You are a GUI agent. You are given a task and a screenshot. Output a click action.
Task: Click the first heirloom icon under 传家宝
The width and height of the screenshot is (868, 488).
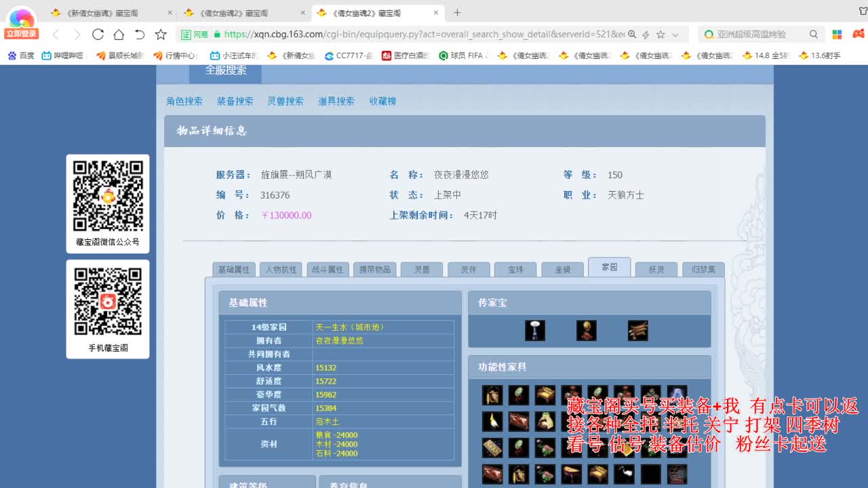pos(535,331)
